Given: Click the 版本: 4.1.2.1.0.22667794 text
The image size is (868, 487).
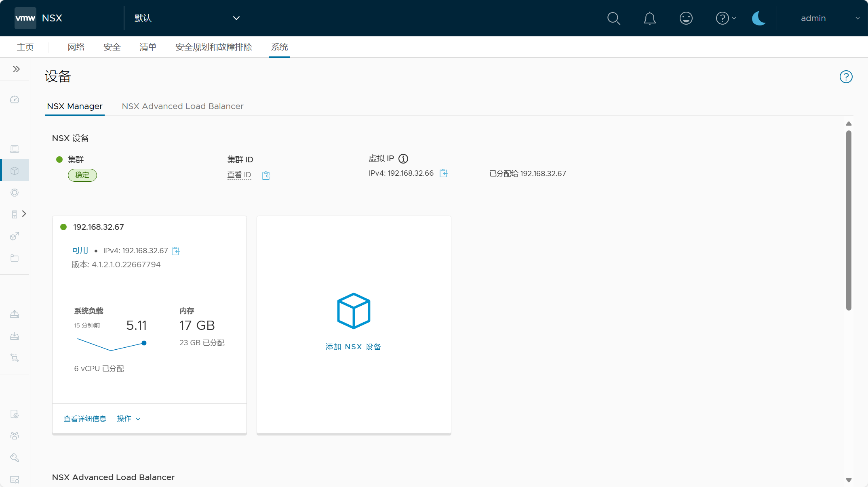Looking at the screenshot, I should coord(116,264).
